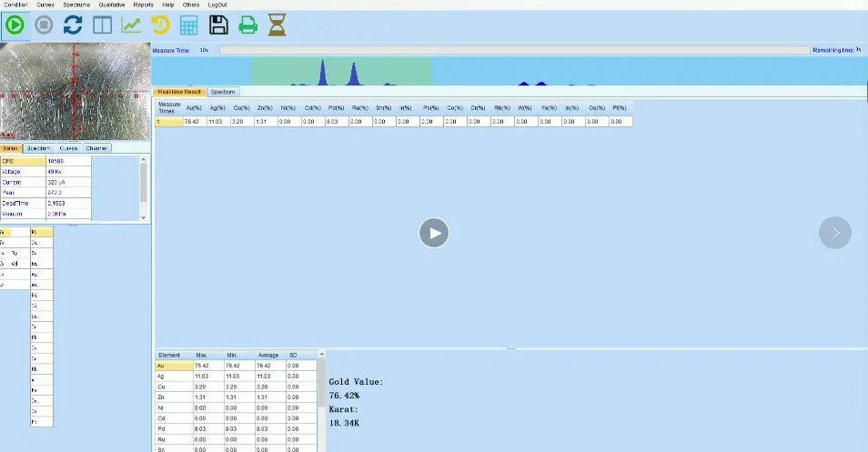Click the status panel scroll up arrow
Screen dimensions: 868x452
pyautogui.click(x=144, y=160)
